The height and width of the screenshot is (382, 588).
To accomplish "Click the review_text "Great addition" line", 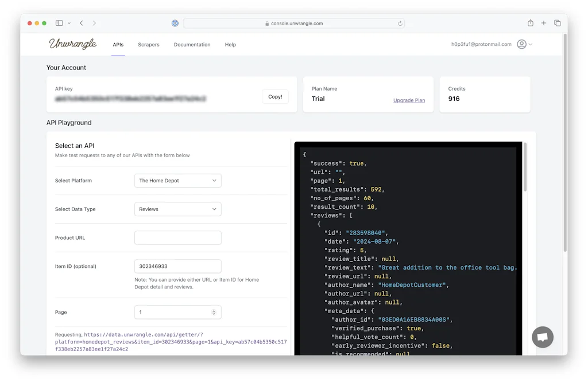I will [x=421, y=268].
